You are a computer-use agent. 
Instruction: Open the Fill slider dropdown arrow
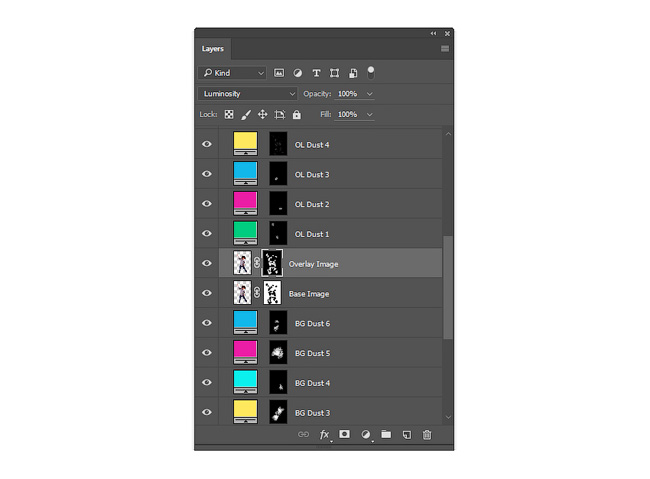coord(370,115)
